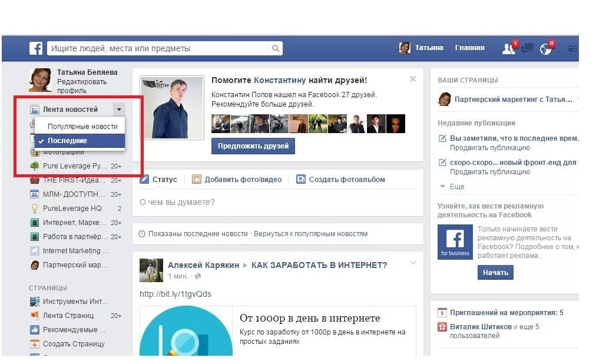Click the Pure Leverage Ру tree icon

click(x=35, y=166)
